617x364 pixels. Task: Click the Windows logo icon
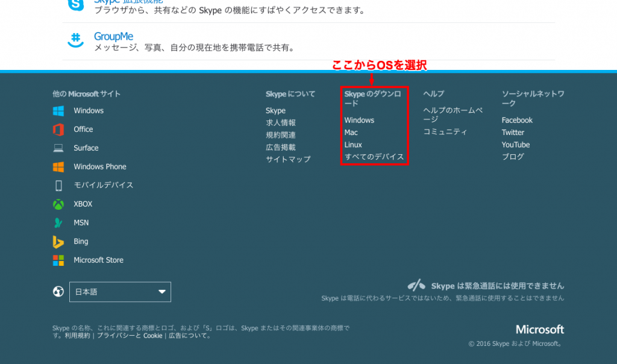[x=58, y=111]
